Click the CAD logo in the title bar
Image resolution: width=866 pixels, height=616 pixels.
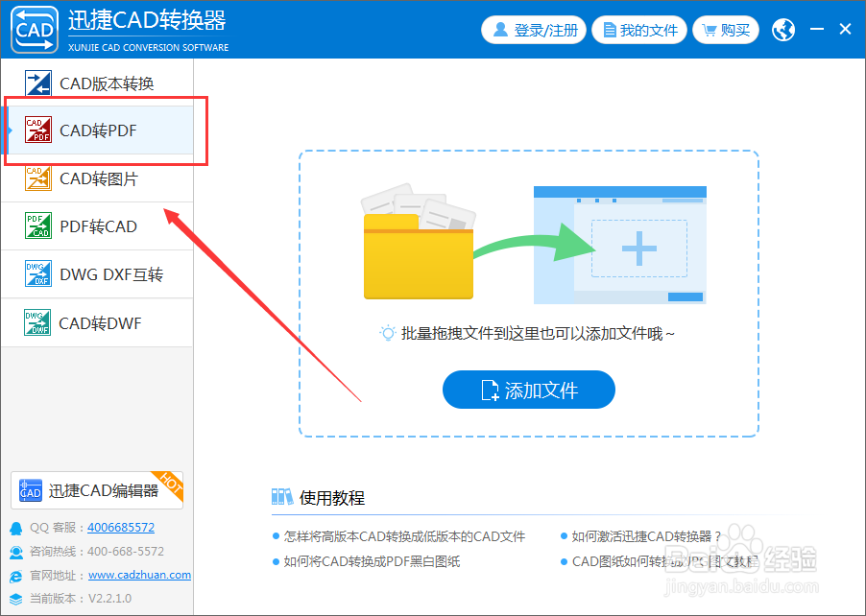tap(34, 29)
